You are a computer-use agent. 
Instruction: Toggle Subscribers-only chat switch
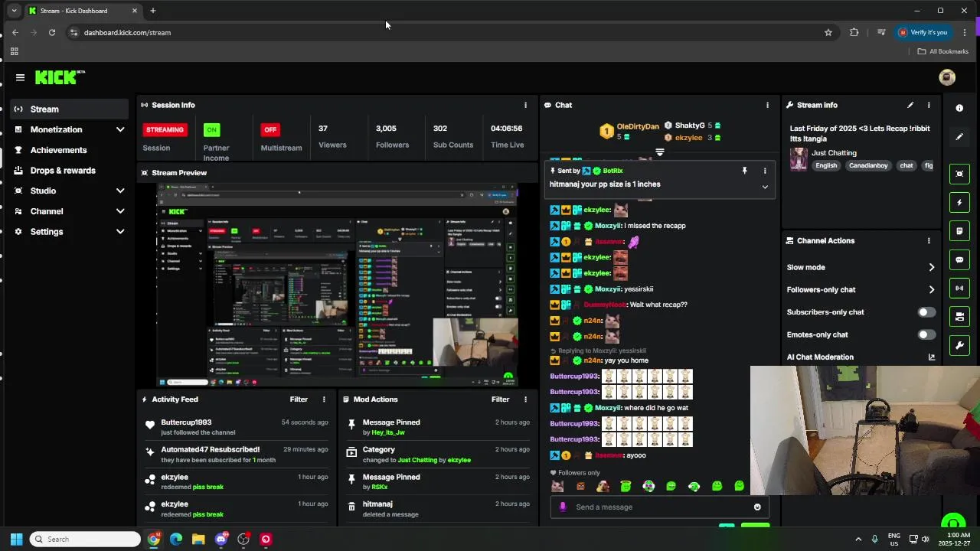pyautogui.click(x=926, y=312)
